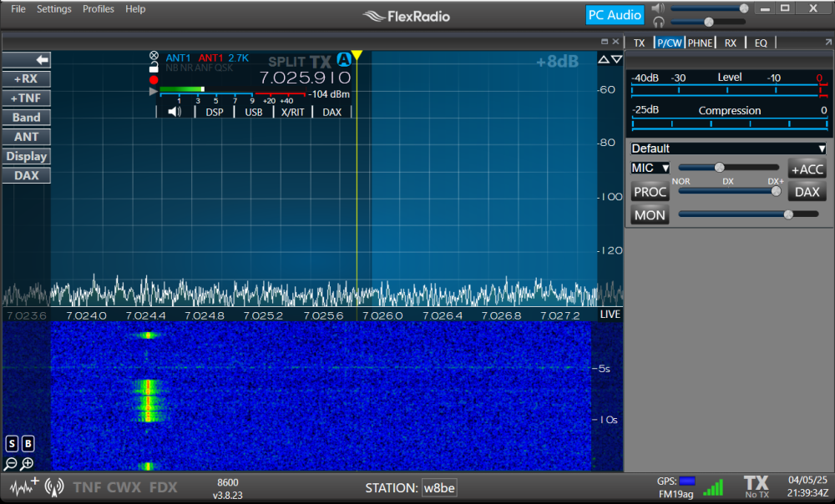The width and height of the screenshot is (835, 504).
Task: Click the green network signal bars
Action: tap(714, 487)
